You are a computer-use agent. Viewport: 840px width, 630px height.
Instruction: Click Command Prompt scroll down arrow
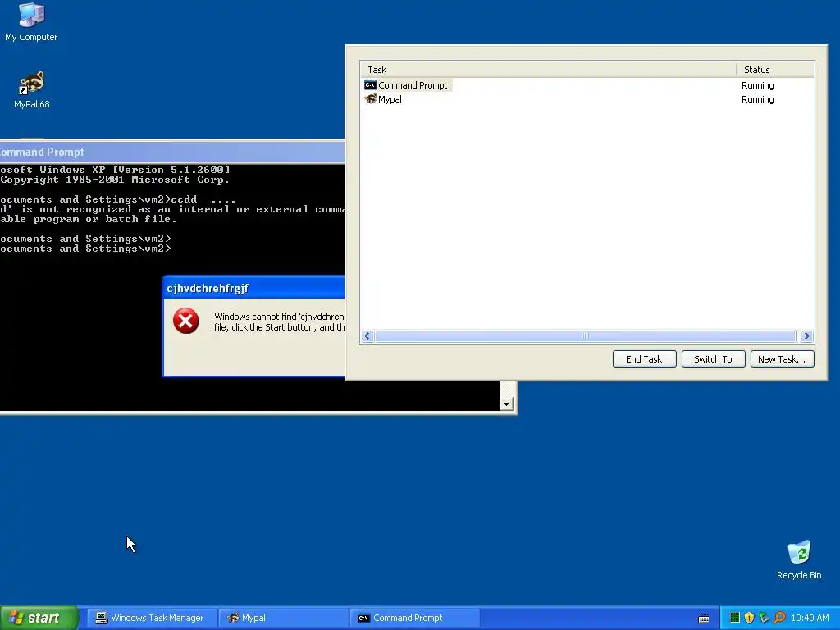(506, 404)
